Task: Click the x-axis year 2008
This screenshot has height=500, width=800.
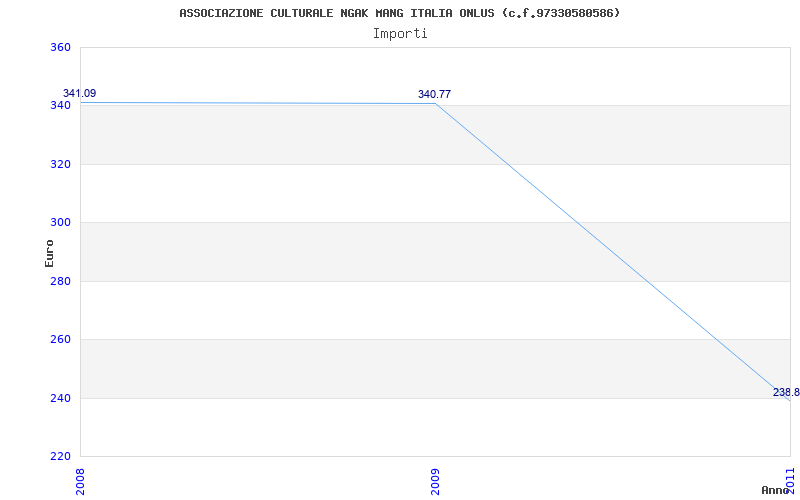Action: (x=80, y=482)
